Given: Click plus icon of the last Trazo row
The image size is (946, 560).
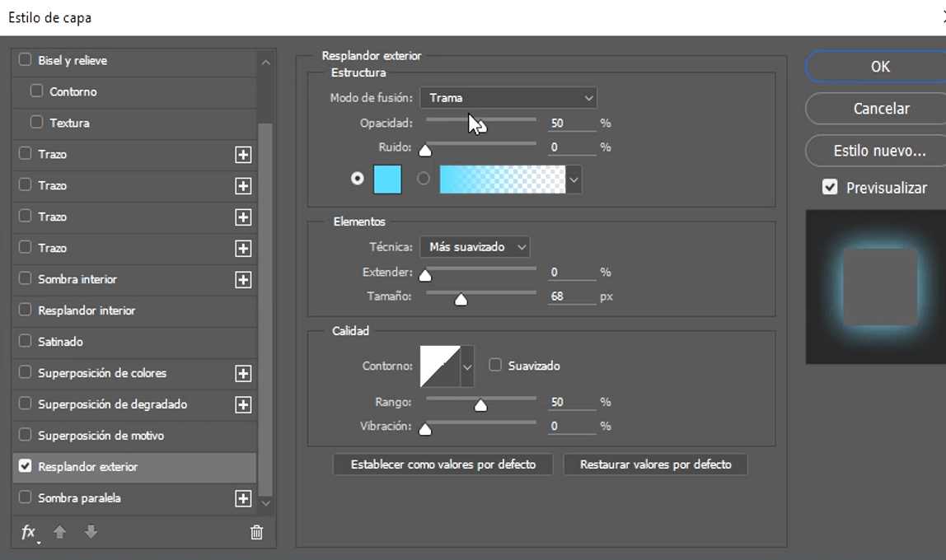Looking at the screenshot, I should pos(243,249).
